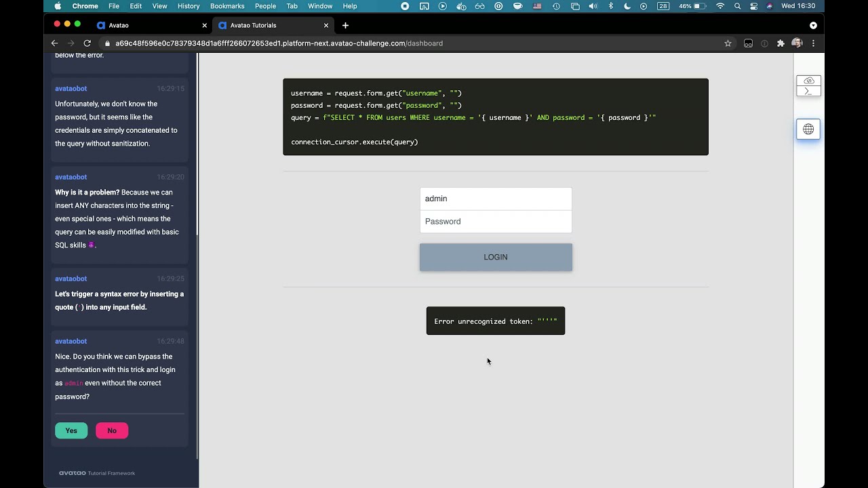This screenshot has height=488, width=868.
Task: Click the greyed-out extension icon
Action: click(x=764, y=43)
